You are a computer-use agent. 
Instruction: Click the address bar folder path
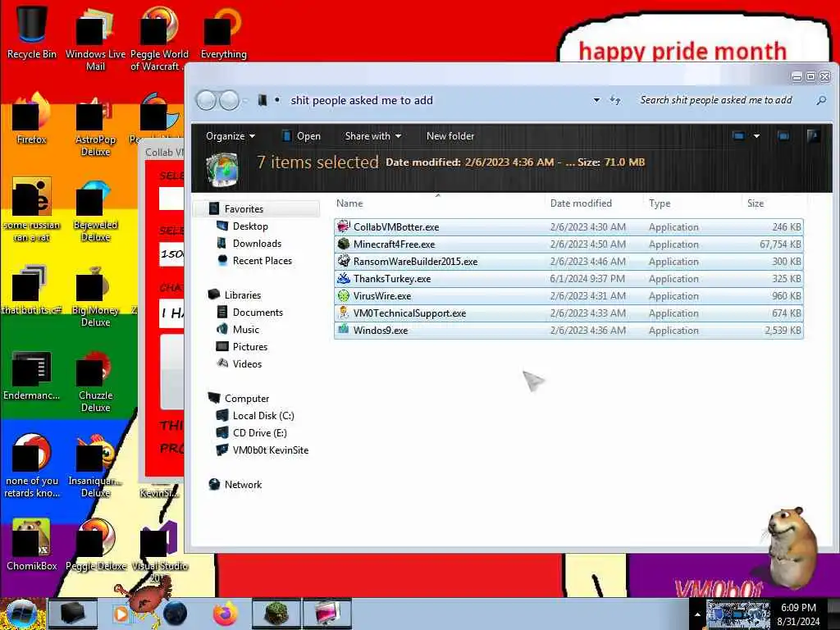pos(362,100)
